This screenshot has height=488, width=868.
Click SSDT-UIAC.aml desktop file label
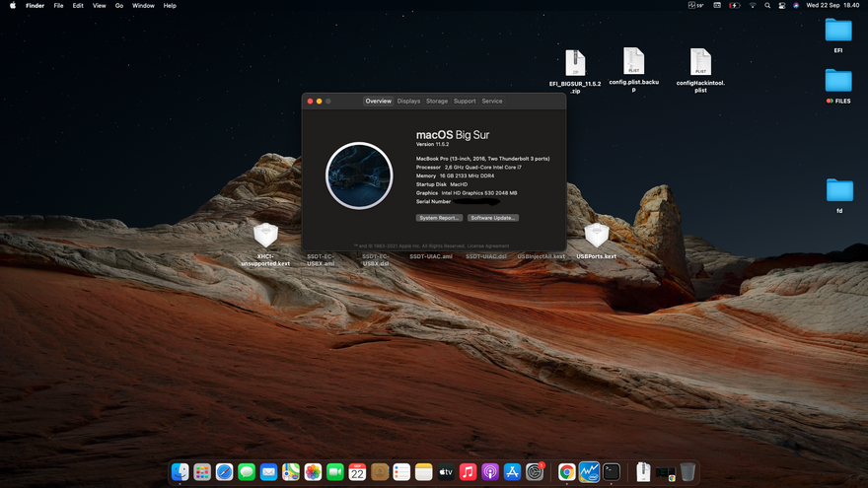(431, 256)
